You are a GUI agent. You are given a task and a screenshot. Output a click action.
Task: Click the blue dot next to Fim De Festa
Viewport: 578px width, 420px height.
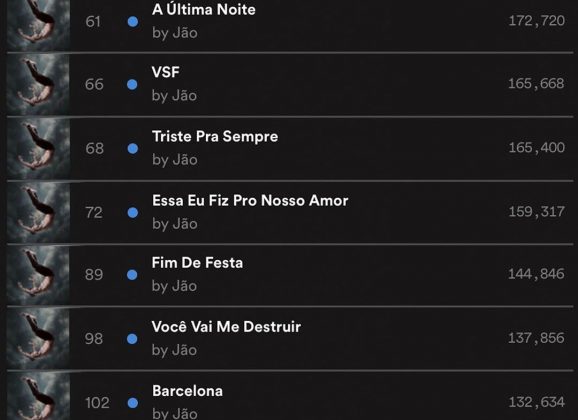click(x=132, y=275)
